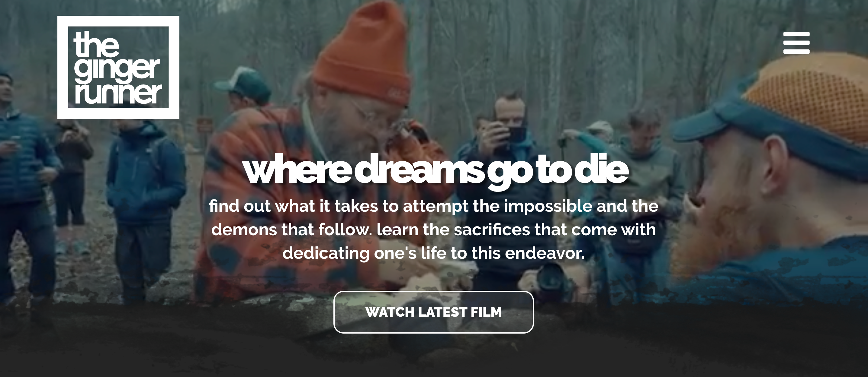Open the hamburger navigation menu
Image resolution: width=868 pixels, height=377 pixels.
(x=796, y=43)
